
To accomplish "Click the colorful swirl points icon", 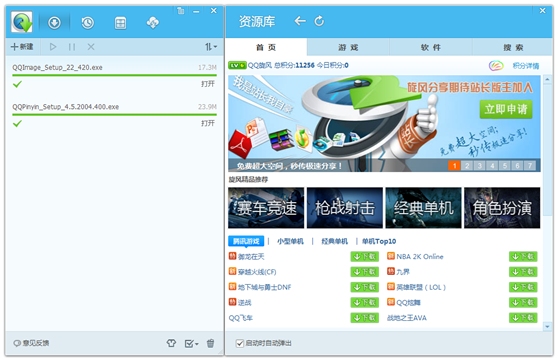I will point(496,65).
